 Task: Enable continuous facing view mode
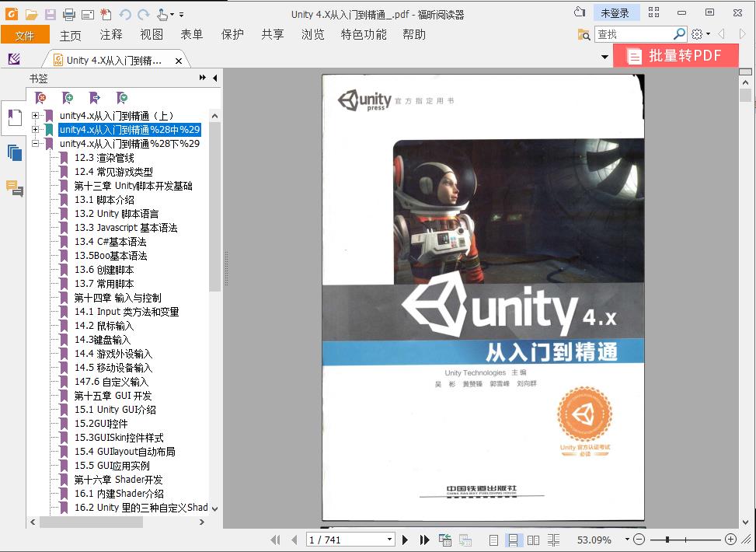[553, 540]
